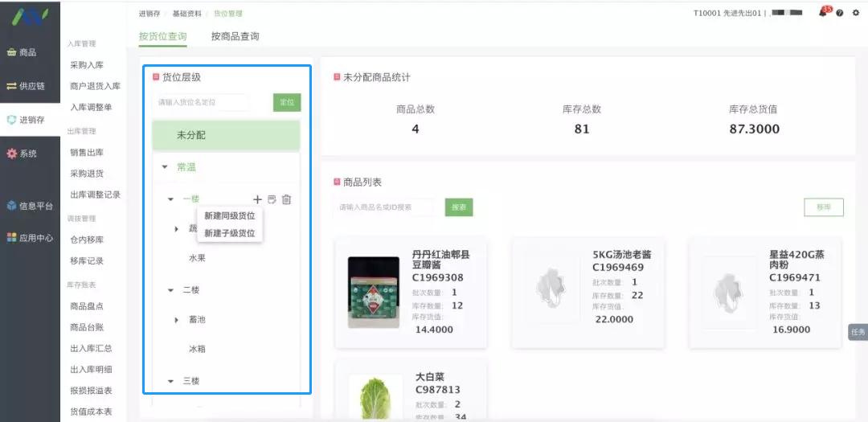Open 仓内移库 in the submenu
This screenshot has height=422, width=868.
[x=87, y=240]
